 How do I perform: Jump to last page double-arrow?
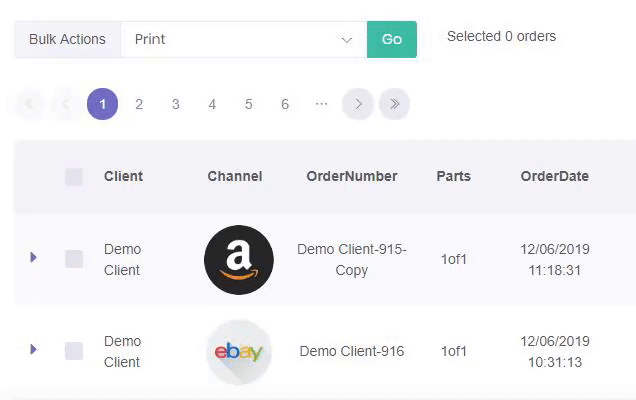point(394,104)
